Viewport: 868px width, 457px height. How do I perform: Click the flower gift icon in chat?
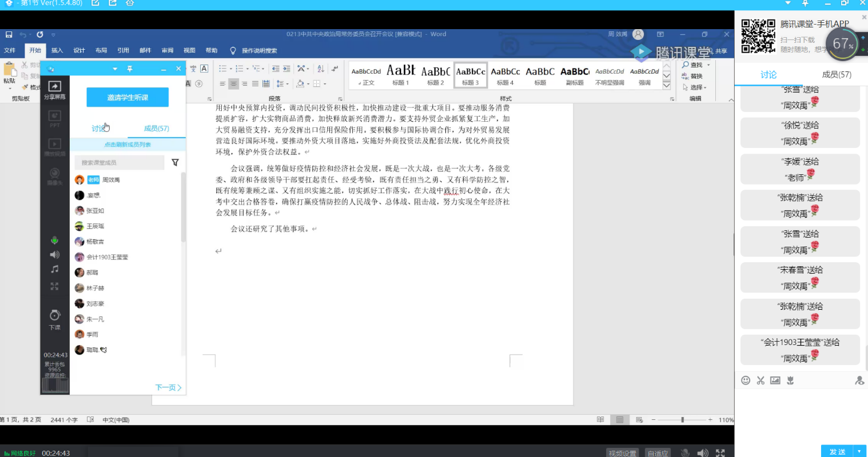pyautogui.click(x=790, y=380)
